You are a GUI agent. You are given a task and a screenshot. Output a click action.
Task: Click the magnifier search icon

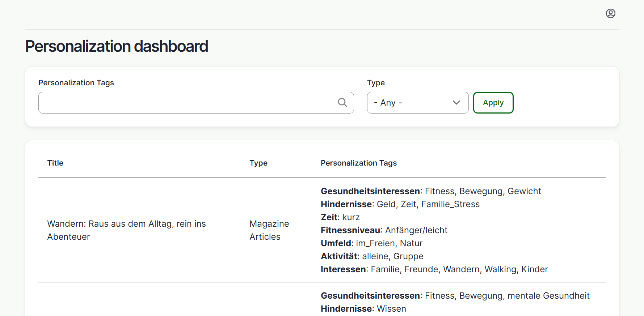342,103
